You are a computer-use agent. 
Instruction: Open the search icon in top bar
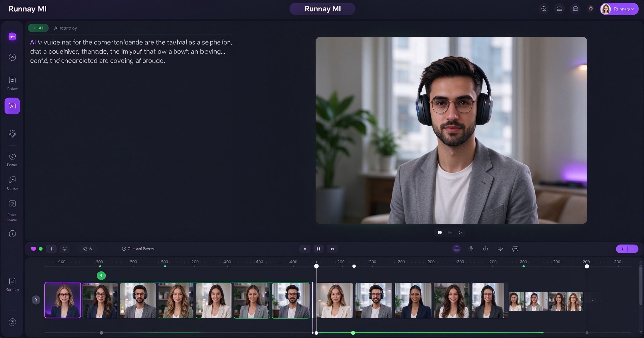[x=544, y=9]
